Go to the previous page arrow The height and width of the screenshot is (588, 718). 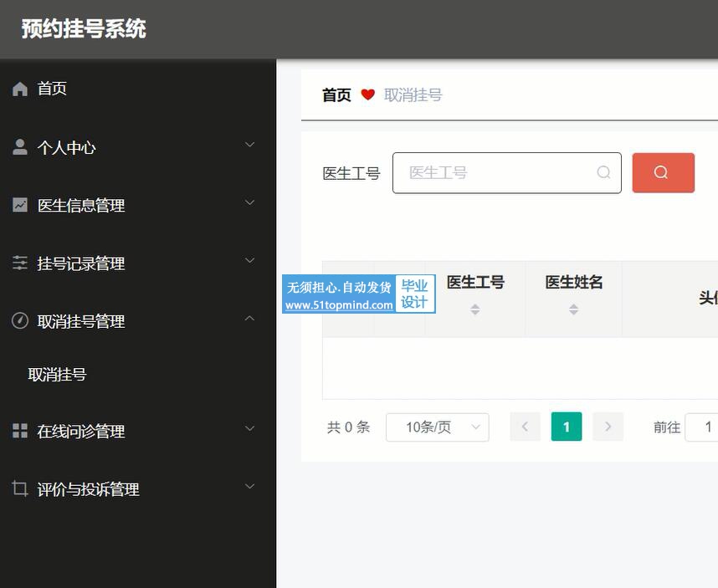point(526,427)
